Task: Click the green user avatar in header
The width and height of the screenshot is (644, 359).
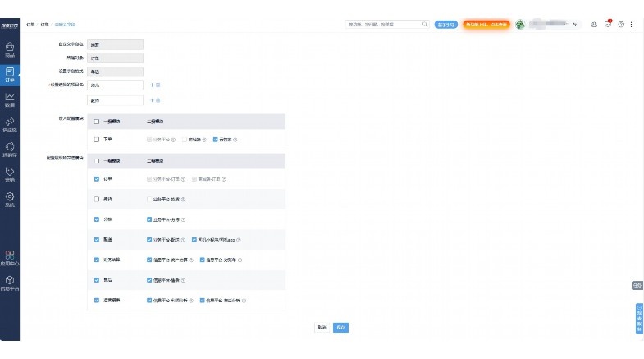Action: pos(520,25)
